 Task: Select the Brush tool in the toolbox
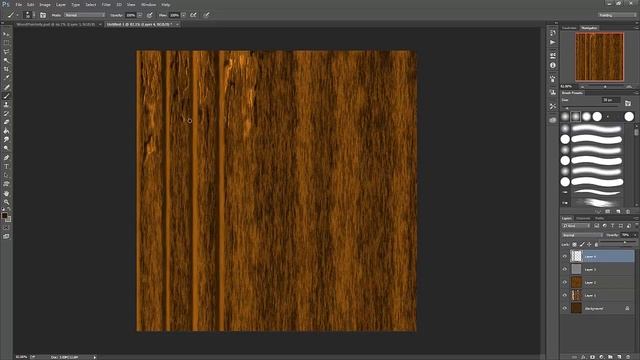pos(6,96)
